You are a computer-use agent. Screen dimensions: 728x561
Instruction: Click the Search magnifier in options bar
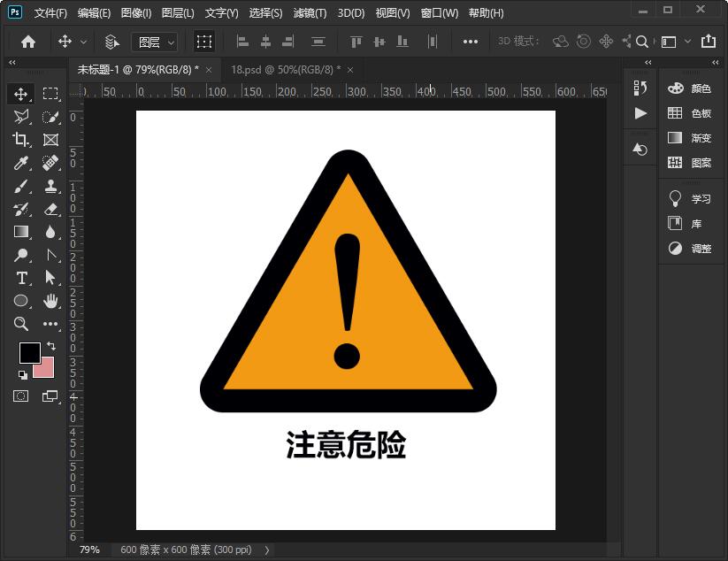tap(642, 42)
